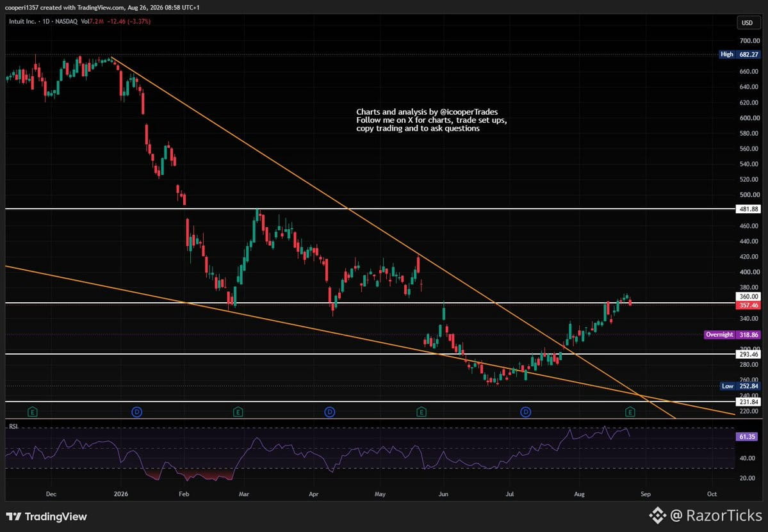Click the Intuit Inc. symbol name
The height and width of the screenshot is (532, 768).
click(22, 22)
